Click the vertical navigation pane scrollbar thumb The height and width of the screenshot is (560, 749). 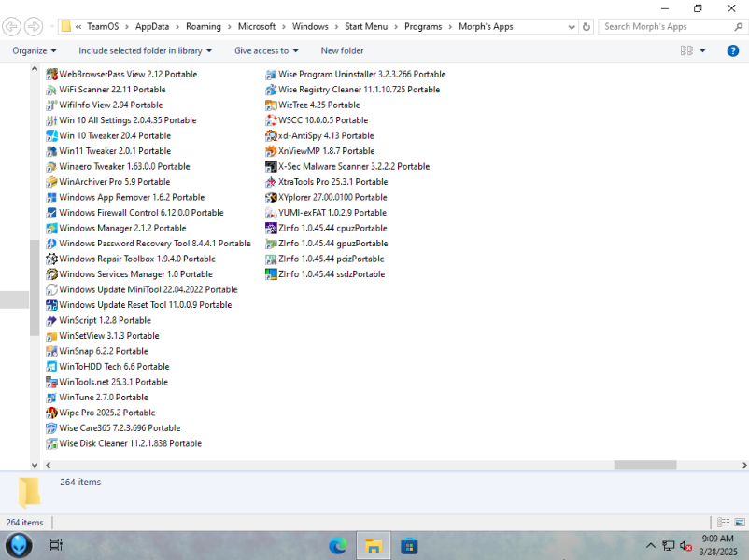[x=35, y=287]
